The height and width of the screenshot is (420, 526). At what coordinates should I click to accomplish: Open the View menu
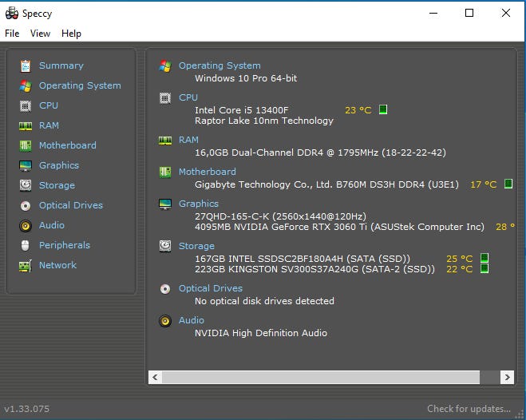pos(40,34)
